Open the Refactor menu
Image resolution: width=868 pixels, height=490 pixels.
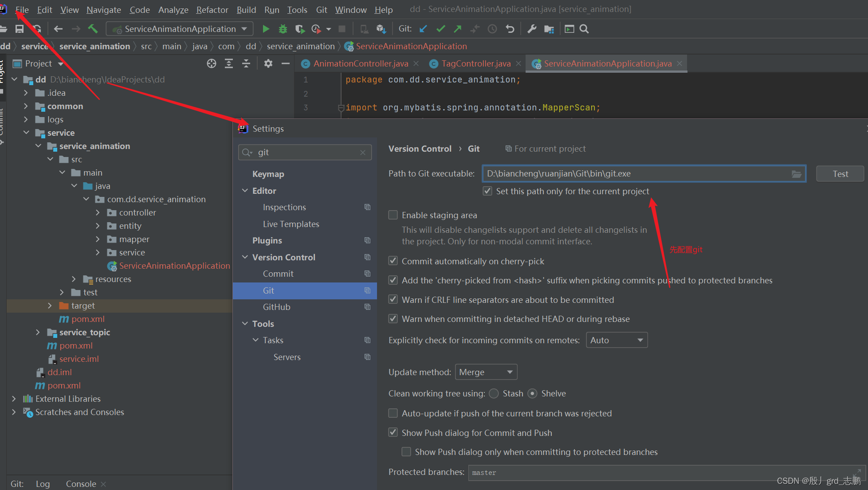pyautogui.click(x=212, y=9)
